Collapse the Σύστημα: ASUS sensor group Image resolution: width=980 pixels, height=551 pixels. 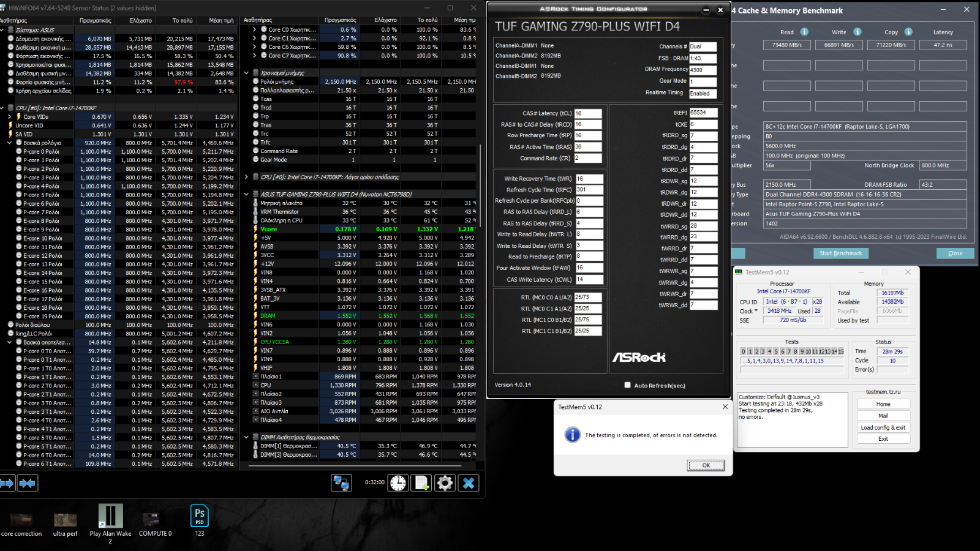point(2,29)
